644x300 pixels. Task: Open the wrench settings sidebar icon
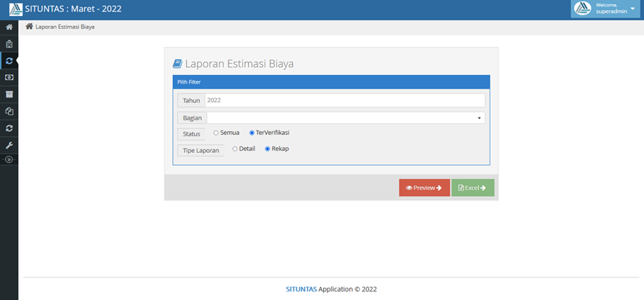pyautogui.click(x=9, y=145)
